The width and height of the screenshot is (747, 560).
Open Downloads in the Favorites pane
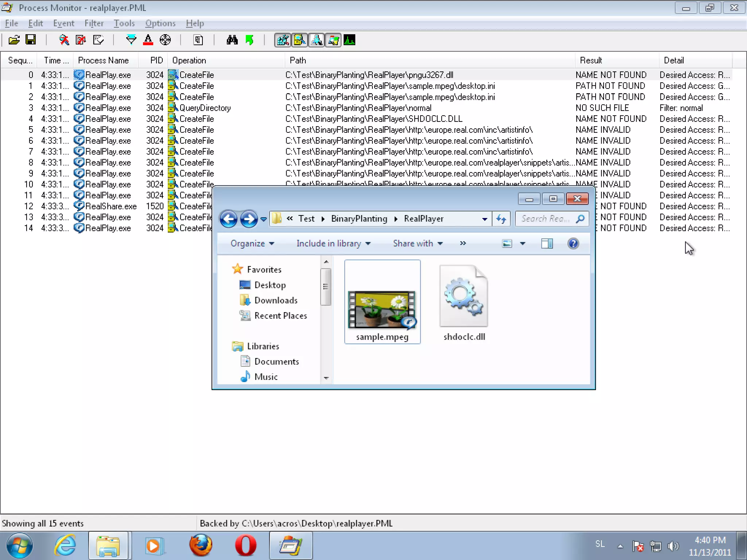[x=276, y=300]
